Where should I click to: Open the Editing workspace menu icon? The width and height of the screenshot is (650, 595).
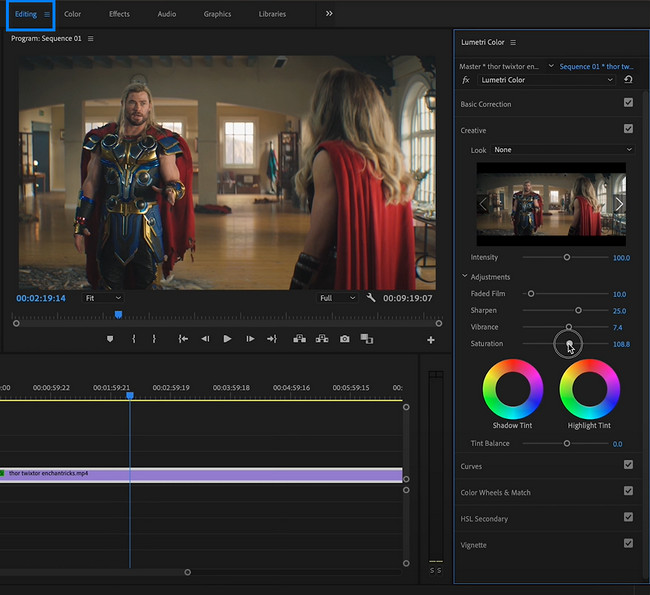[47, 15]
